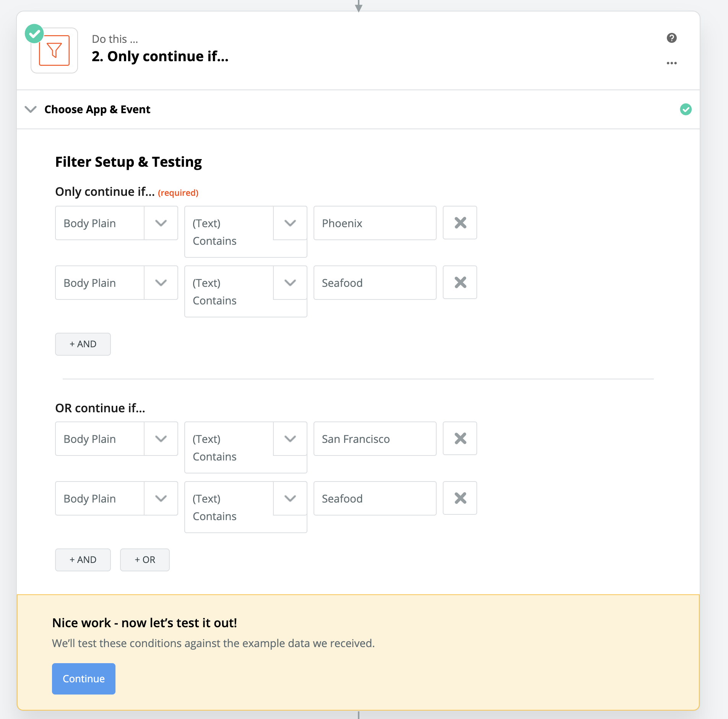
Task: Open Text Contains dropdown for Phoenix row
Action: click(290, 223)
